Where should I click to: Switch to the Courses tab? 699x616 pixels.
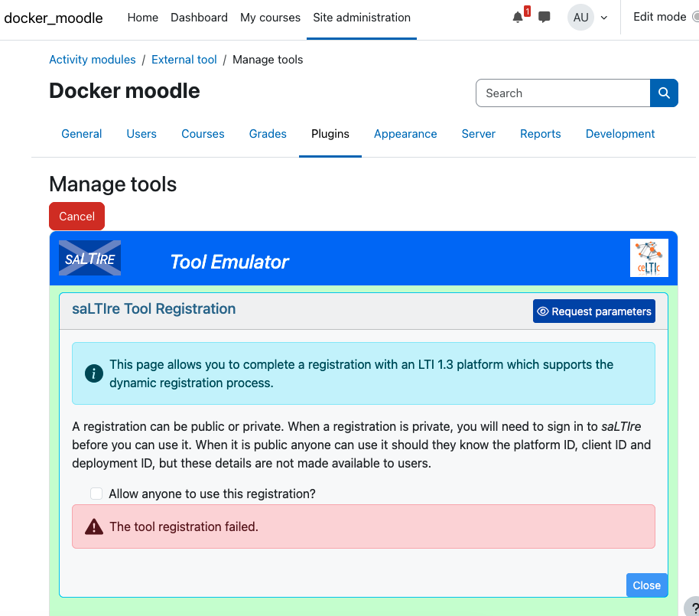[203, 134]
